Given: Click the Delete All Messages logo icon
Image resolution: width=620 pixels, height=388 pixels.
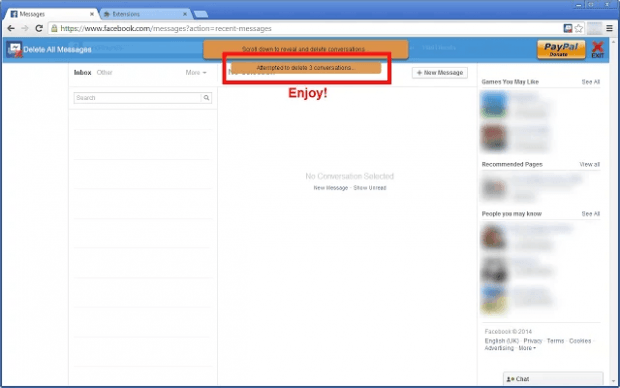Looking at the screenshot, I should tap(14, 50).
